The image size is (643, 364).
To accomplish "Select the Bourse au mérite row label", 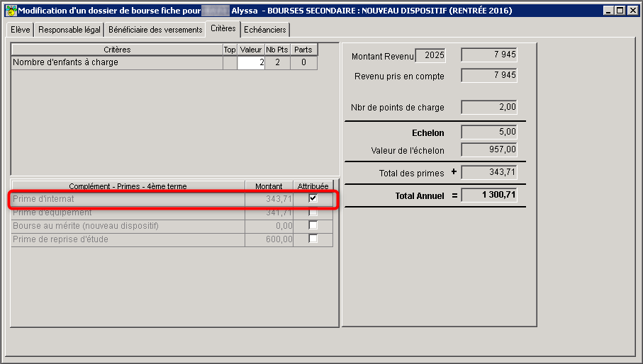I will tap(86, 226).
